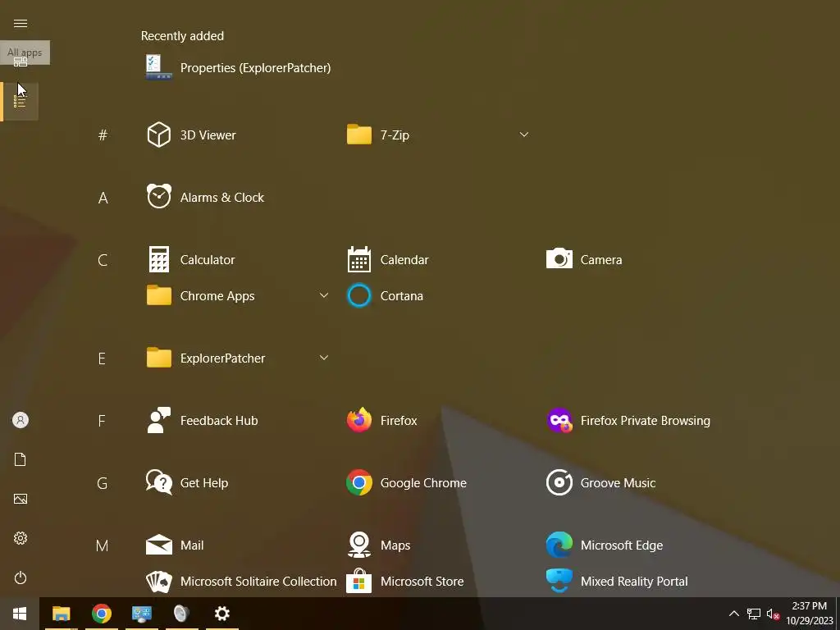
Task: Open the Calendar app icon
Action: coord(359,259)
